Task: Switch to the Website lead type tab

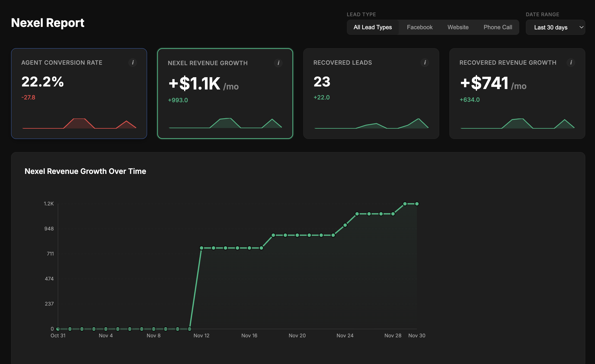Action: [x=458, y=27]
